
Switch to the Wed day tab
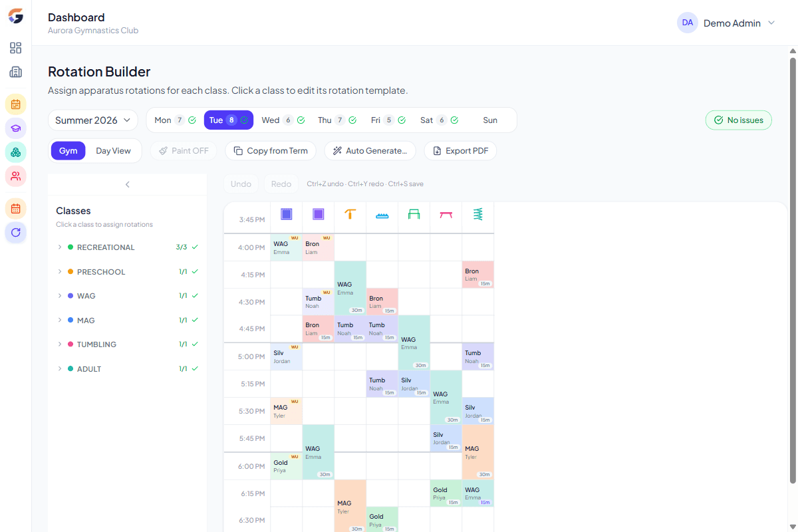[283, 120]
